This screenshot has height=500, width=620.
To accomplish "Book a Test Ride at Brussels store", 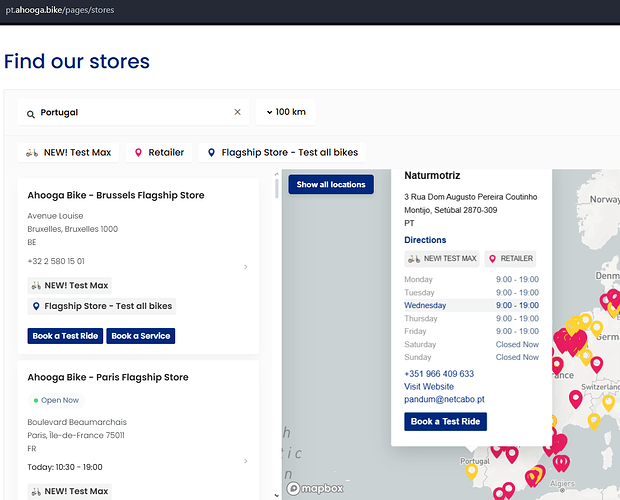I will tap(65, 336).
